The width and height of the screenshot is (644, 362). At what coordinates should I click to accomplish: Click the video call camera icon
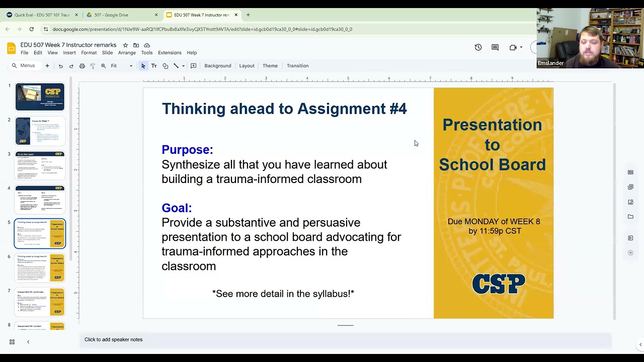pyautogui.click(x=513, y=47)
